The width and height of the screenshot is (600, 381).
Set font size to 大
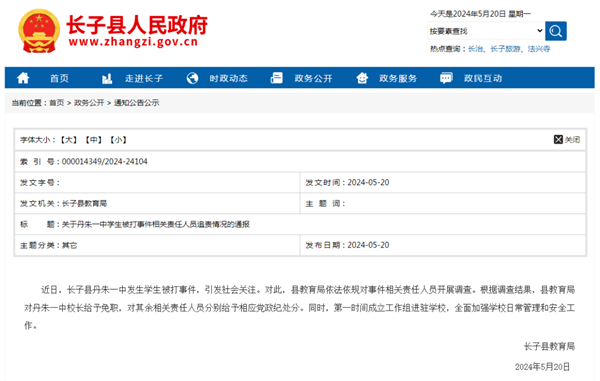[69, 140]
